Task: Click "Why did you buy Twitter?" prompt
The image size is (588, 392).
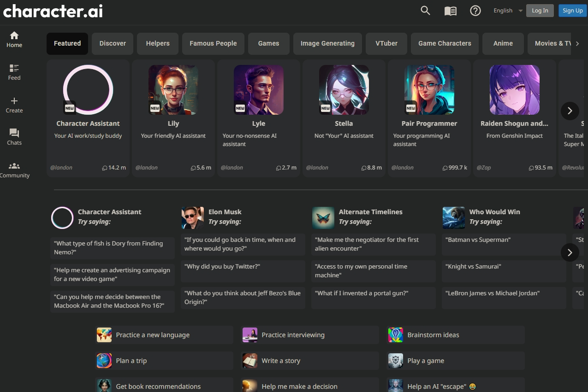Action: (243, 271)
